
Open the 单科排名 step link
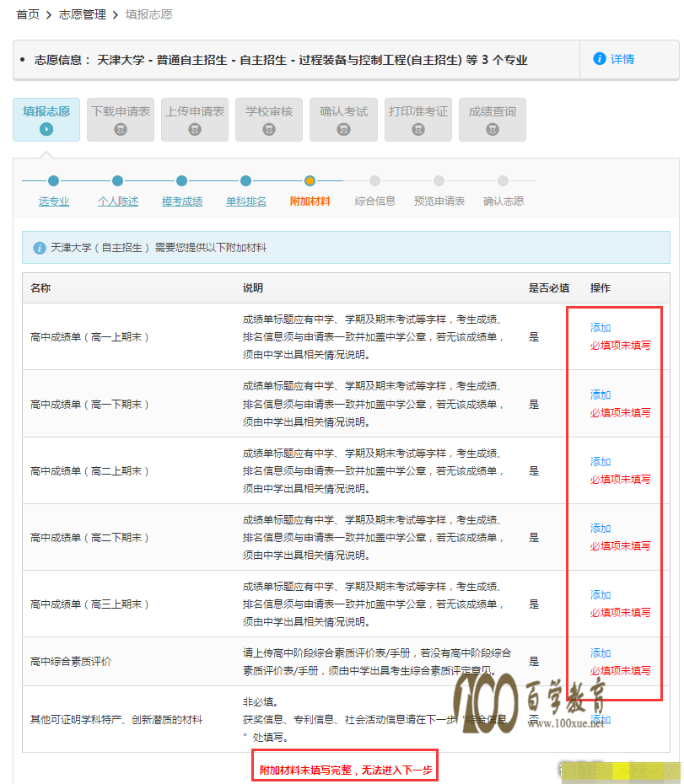245,201
